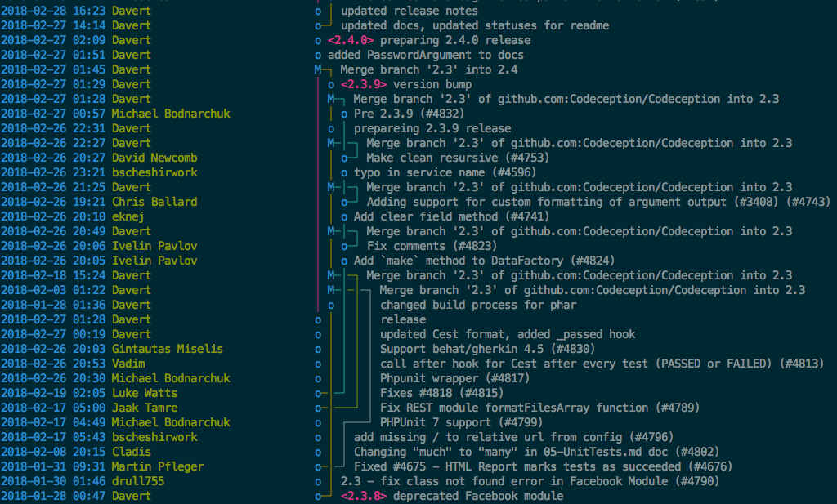This screenshot has height=504, width=837.
Task: Click the graph node for "added PasswordArgument to docs"
Action: pyautogui.click(x=318, y=56)
